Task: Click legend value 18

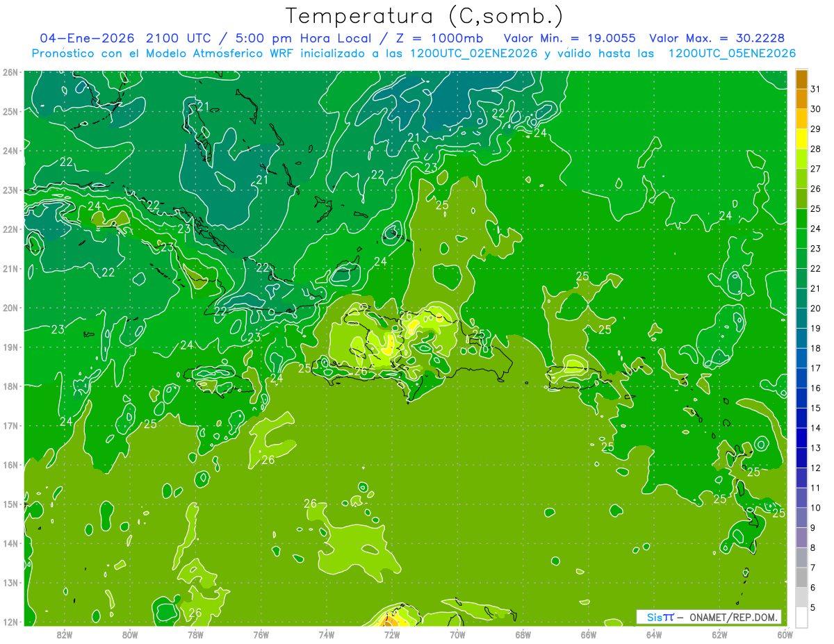Action: 815,348
